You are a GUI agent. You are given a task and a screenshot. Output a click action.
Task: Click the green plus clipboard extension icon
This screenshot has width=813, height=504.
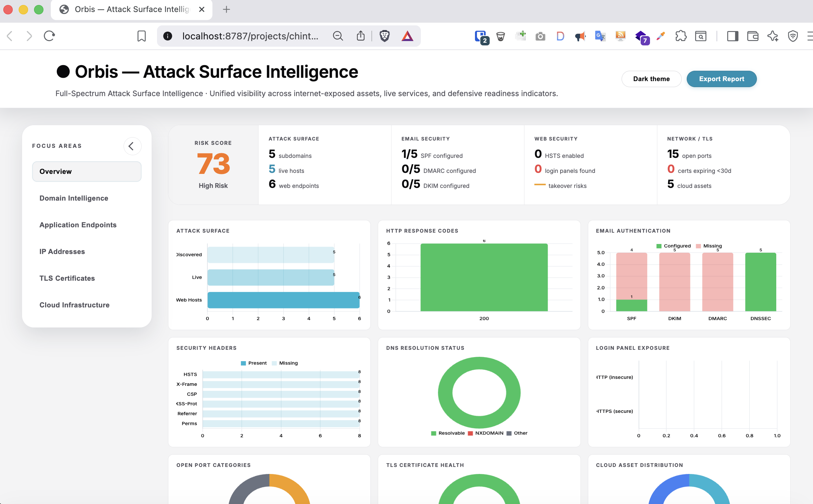(520, 36)
